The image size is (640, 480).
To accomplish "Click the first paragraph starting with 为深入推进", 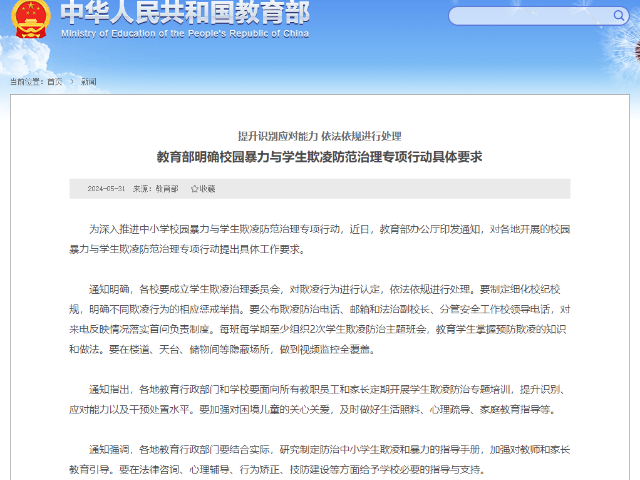I will pyautogui.click(x=319, y=238).
